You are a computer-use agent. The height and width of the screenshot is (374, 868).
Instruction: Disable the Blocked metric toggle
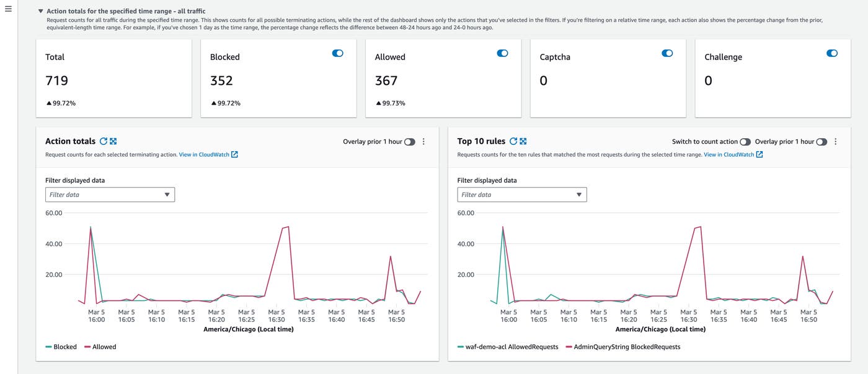[x=337, y=53]
